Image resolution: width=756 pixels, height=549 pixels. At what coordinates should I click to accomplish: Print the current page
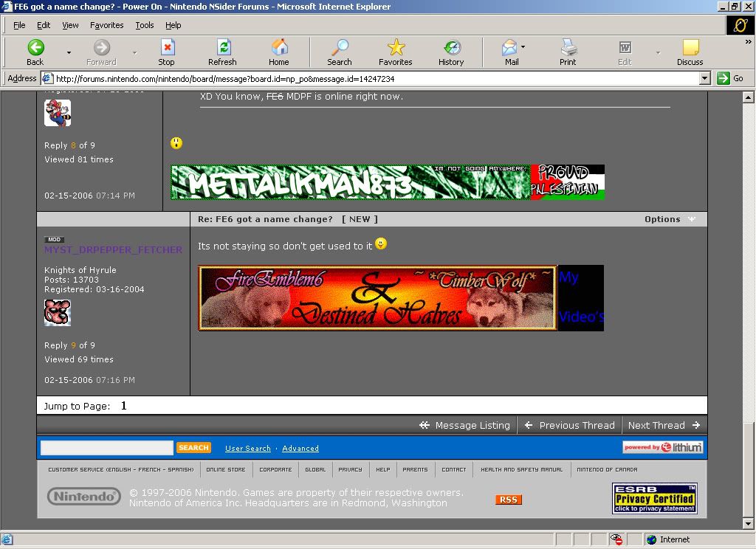[x=568, y=52]
